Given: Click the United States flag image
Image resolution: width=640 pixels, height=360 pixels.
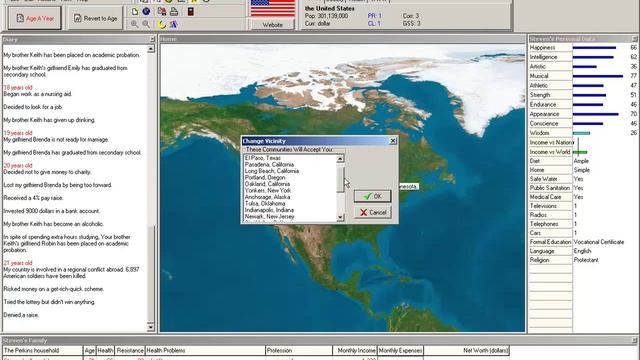Looking at the screenshot, I should tap(272, 8).
